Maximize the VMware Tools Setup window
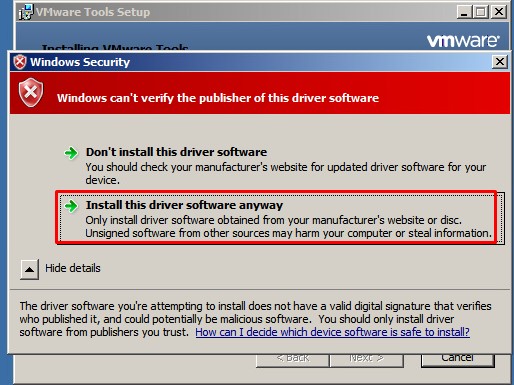Image resolution: width=514 pixels, height=385 pixels. point(481,12)
